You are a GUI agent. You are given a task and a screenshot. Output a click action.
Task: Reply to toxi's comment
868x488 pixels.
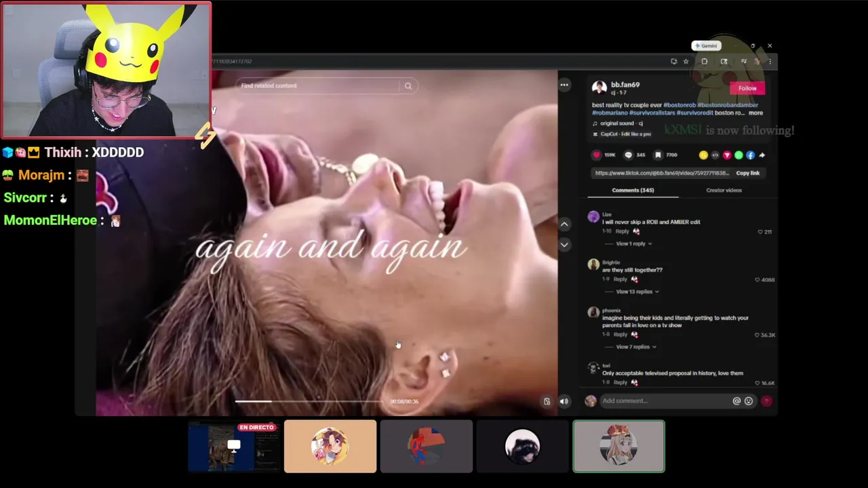pyautogui.click(x=620, y=382)
